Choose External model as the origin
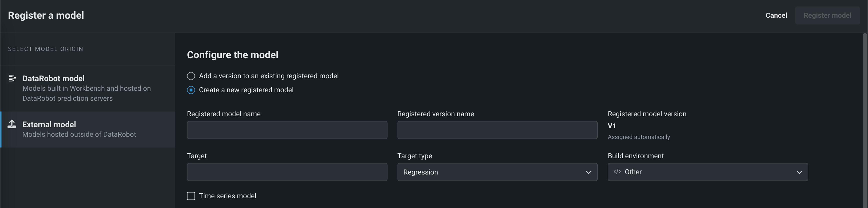This screenshot has height=208, width=868. [x=87, y=129]
